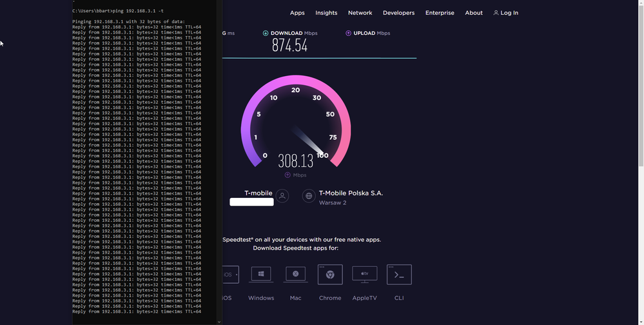Go to the Network menu item
This screenshot has width=644, height=325.
[x=360, y=13]
